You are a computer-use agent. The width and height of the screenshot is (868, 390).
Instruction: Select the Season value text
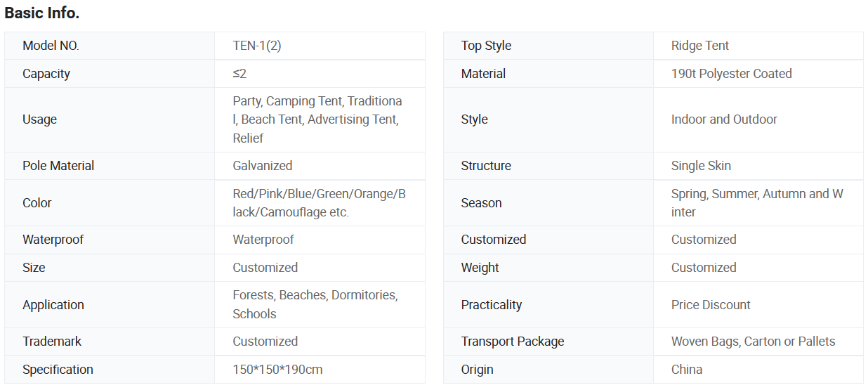click(757, 202)
